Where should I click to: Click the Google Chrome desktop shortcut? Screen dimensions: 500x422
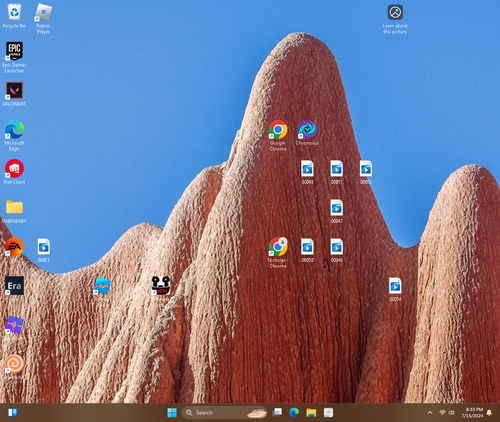click(278, 135)
